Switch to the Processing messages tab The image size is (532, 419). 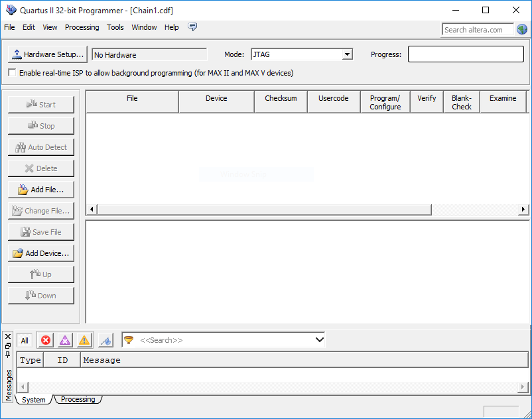pos(78,399)
